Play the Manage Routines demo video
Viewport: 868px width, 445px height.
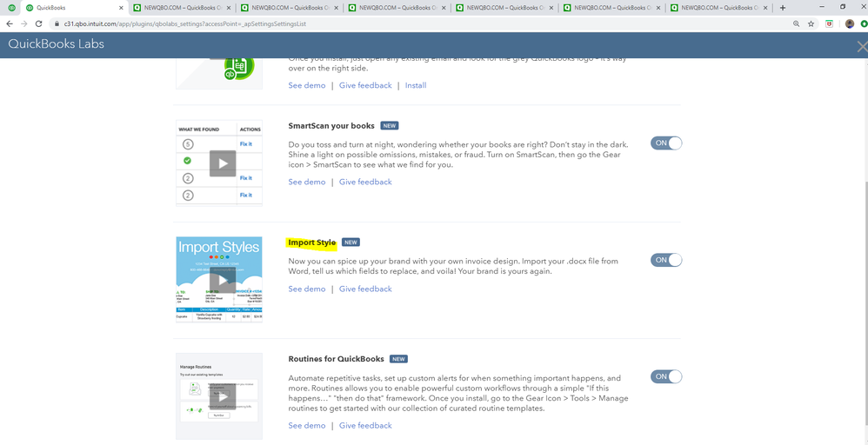[x=223, y=397]
